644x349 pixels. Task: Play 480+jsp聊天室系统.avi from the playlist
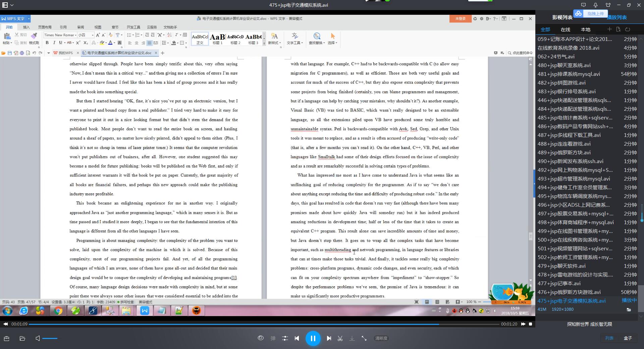587,65
